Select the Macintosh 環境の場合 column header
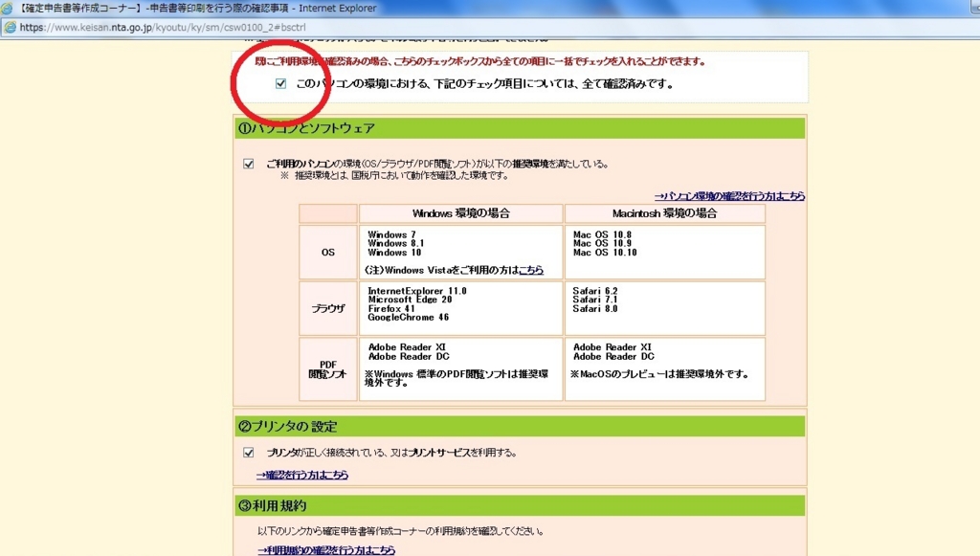The image size is (980, 556). [664, 211]
